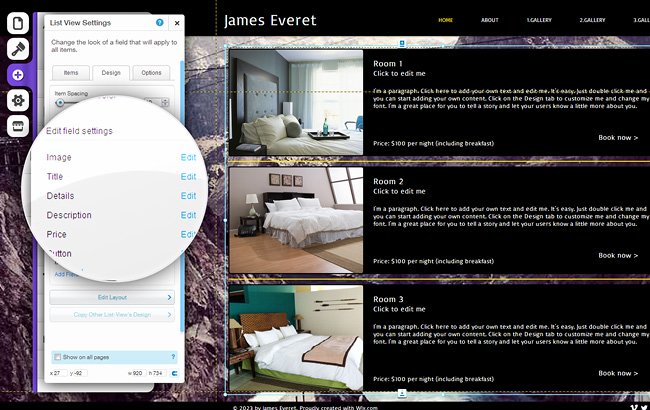
Task: Click top resize handle of list
Action: pyautogui.click(x=402, y=43)
